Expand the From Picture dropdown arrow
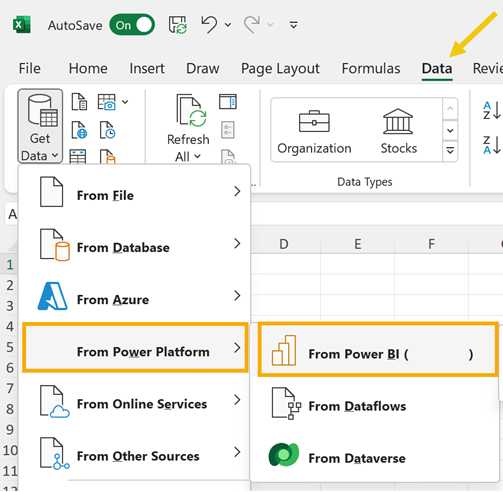 coord(125,102)
